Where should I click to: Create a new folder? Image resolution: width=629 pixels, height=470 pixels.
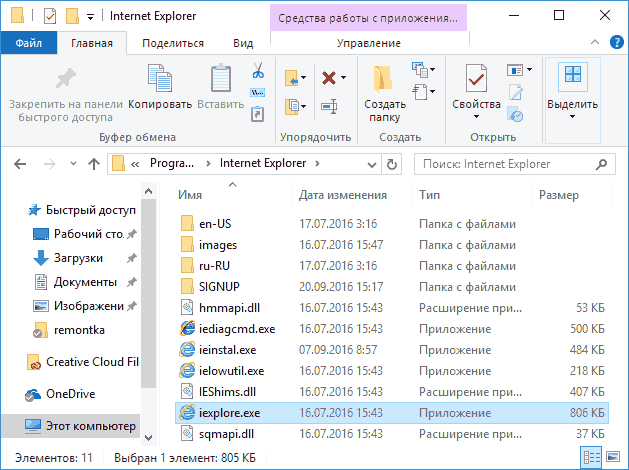point(384,93)
